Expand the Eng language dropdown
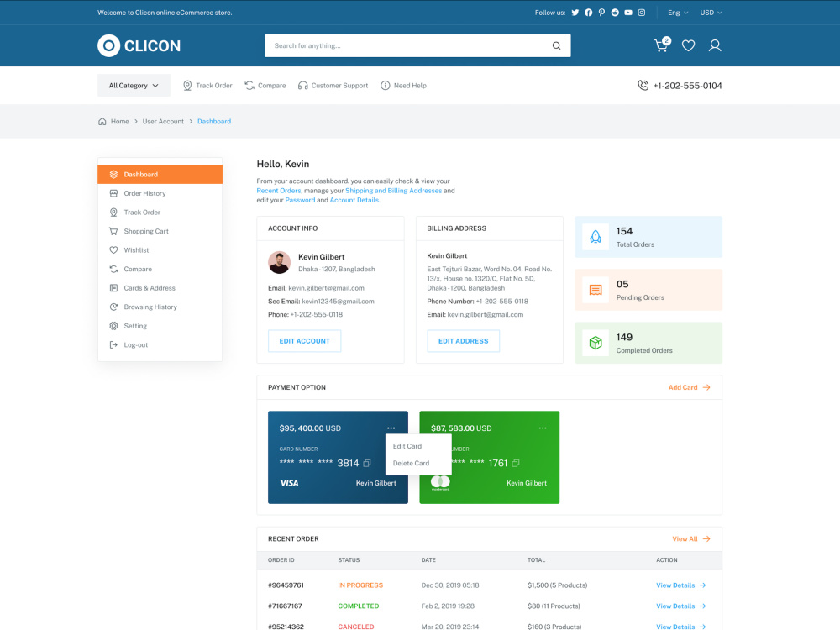This screenshot has width=840, height=630. tap(678, 13)
